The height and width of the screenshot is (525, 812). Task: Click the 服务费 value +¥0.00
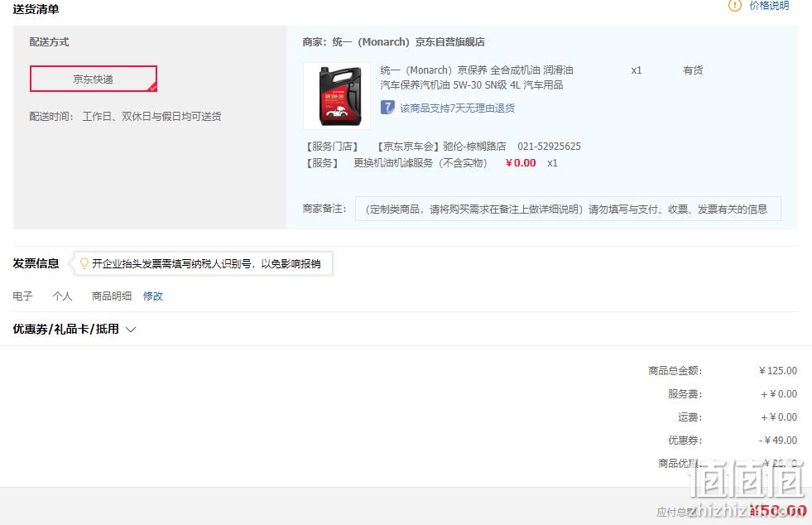pos(779,394)
